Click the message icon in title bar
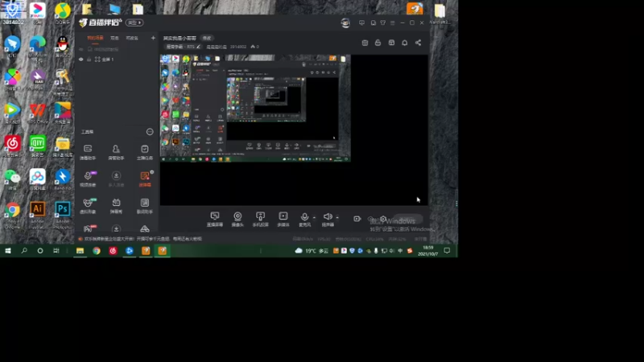 (x=361, y=23)
